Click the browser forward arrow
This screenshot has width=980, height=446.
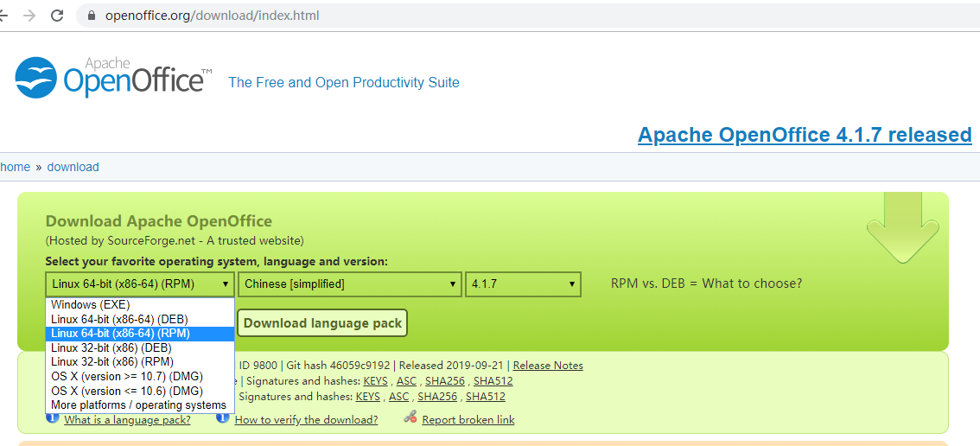29,16
